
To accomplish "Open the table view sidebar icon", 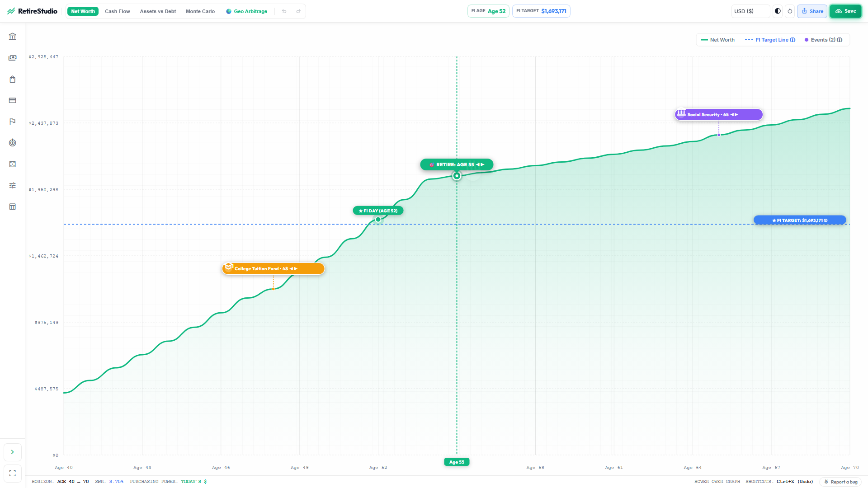I will click(13, 206).
